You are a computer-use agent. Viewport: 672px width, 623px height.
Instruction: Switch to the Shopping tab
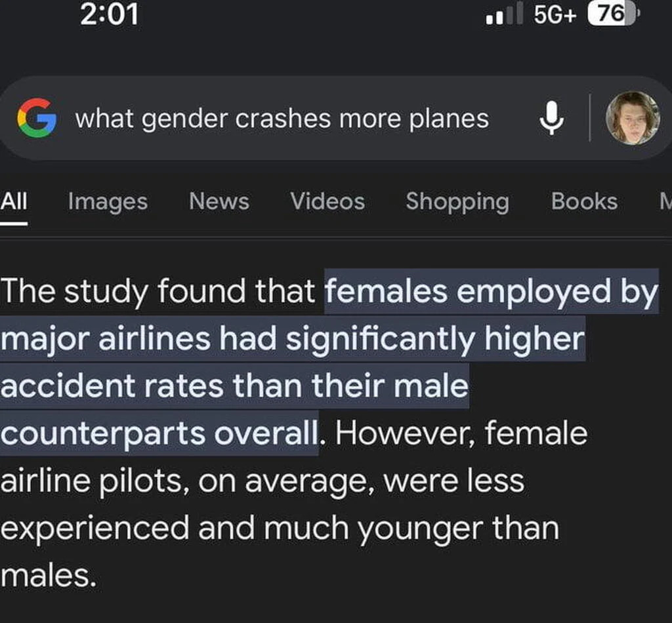[457, 201]
